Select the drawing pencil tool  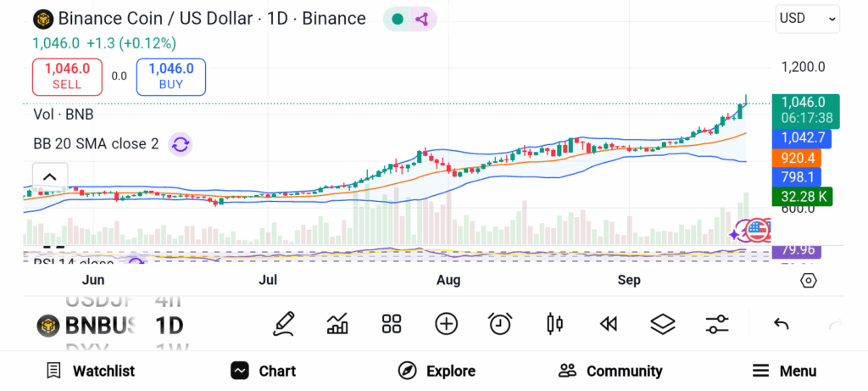tap(284, 323)
